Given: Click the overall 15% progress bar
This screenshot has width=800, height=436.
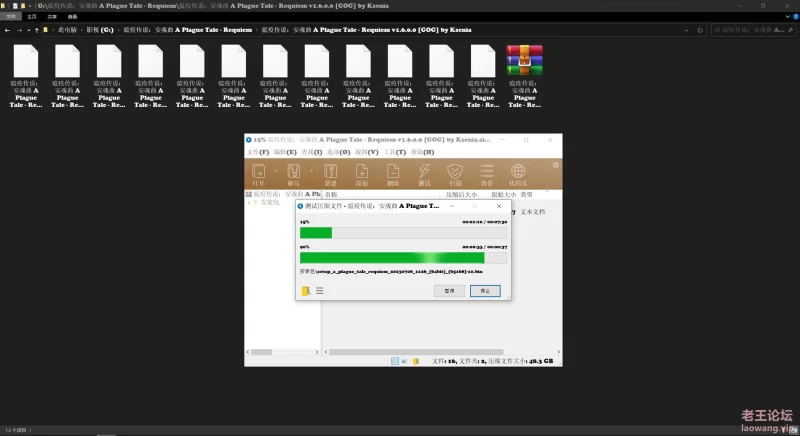Looking at the screenshot, I should click(404, 233).
